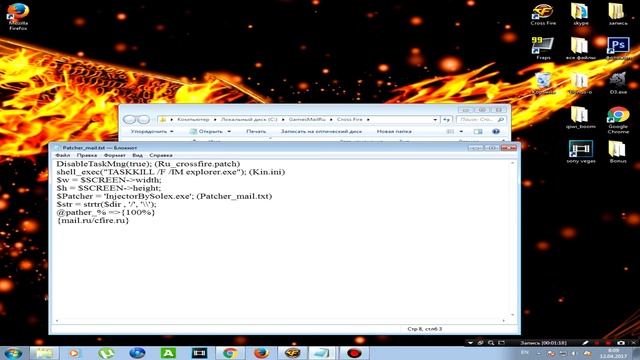Click the line starting with DisableTaskMng(true);
The height and width of the screenshot is (360, 640).
coord(148,164)
